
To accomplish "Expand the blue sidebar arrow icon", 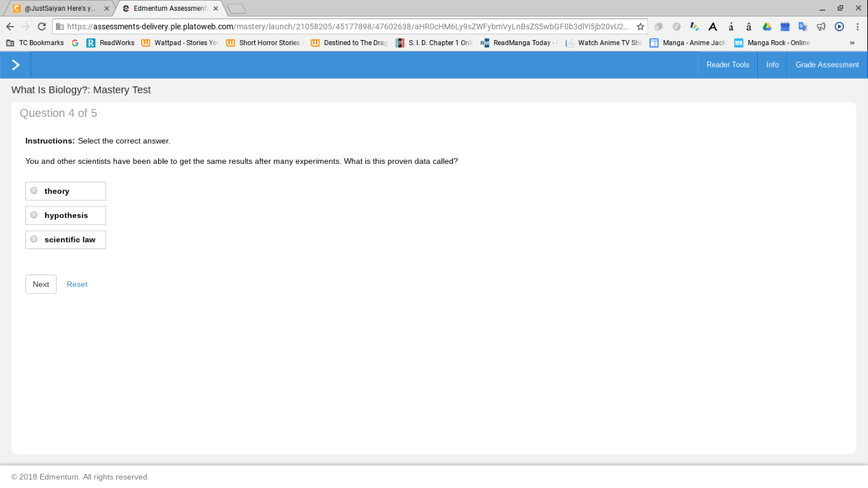I will pyautogui.click(x=15, y=65).
